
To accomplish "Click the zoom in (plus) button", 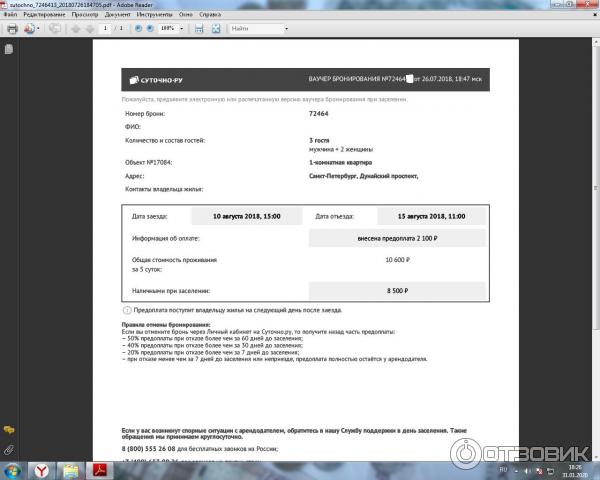I will (151, 28).
